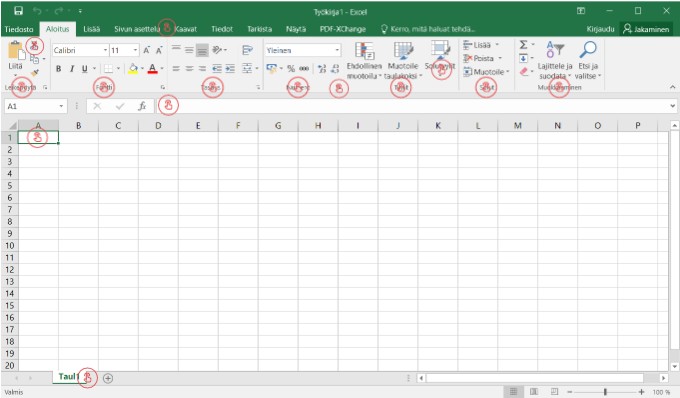Click the format painter brush icon
The width and height of the screenshot is (680, 398).
pos(35,72)
